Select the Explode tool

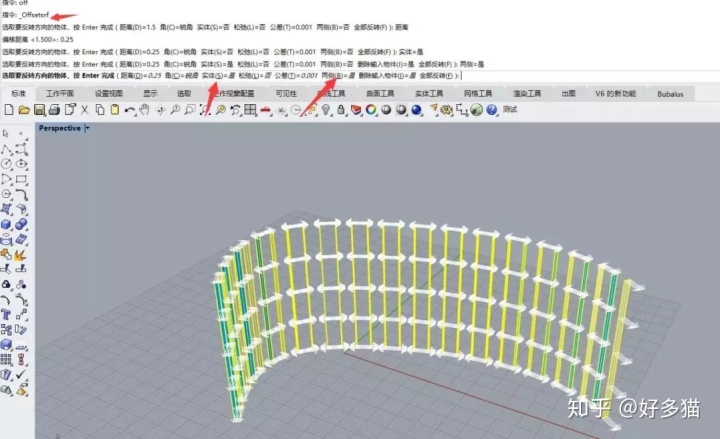pyautogui.click(x=20, y=254)
